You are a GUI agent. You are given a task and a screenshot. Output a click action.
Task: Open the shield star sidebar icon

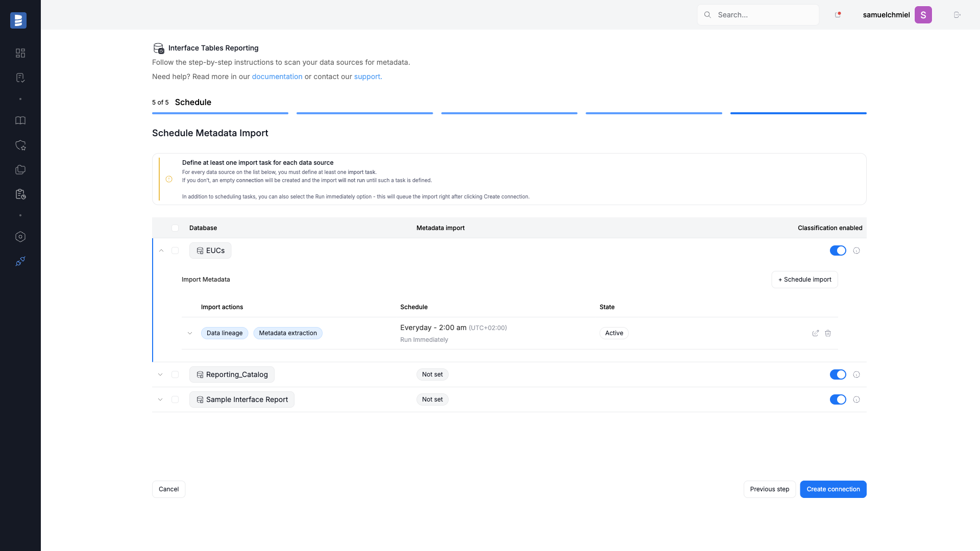click(20, 145)
